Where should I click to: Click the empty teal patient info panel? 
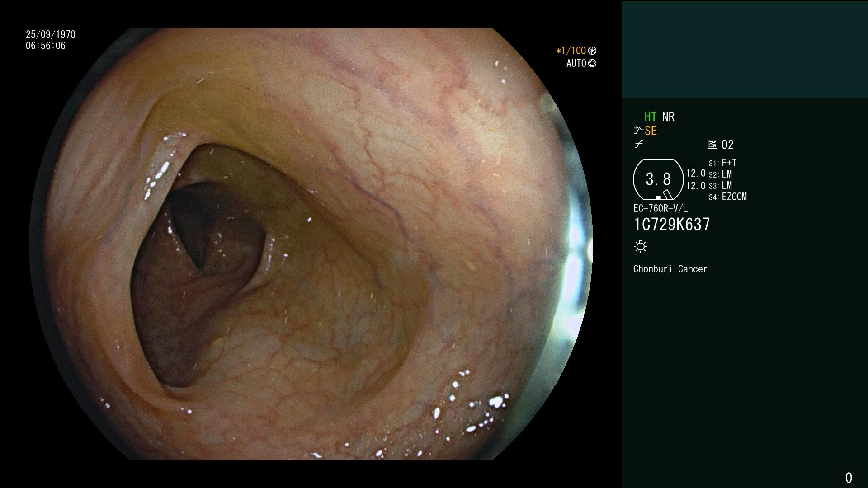(x=745, y=49)
